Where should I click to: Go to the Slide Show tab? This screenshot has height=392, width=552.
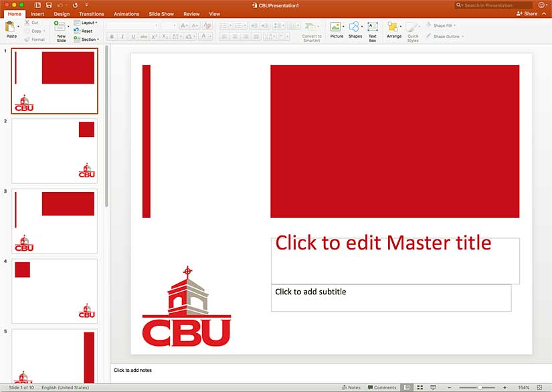point(161,14)
